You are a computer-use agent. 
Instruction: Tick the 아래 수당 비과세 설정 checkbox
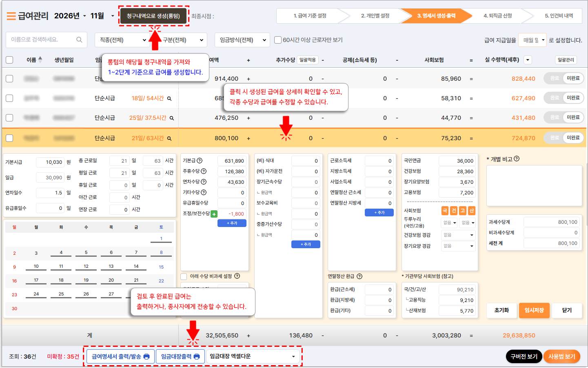184,276
